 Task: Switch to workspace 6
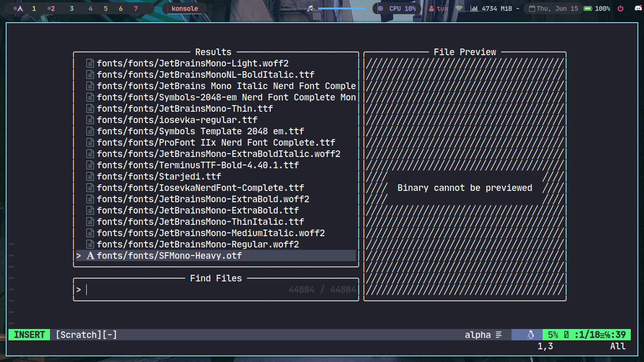[121, 8]
